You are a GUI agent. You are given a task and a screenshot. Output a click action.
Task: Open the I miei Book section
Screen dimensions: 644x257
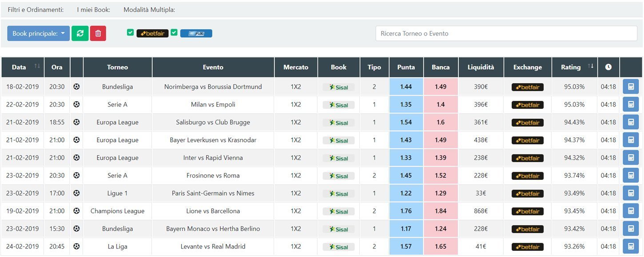pyautogui.click(x=93, y=9)
